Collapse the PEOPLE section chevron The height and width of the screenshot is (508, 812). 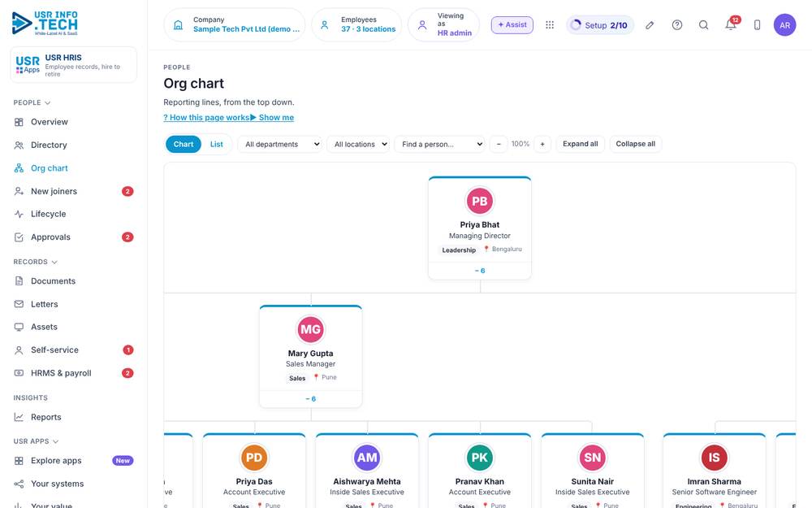[x=48, y=103]
